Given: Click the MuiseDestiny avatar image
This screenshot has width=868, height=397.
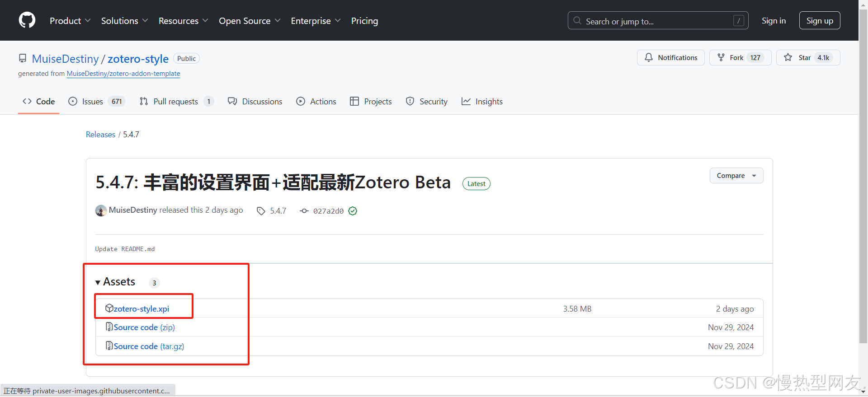Looking at the screenshot, I should (x=101, y=210).
